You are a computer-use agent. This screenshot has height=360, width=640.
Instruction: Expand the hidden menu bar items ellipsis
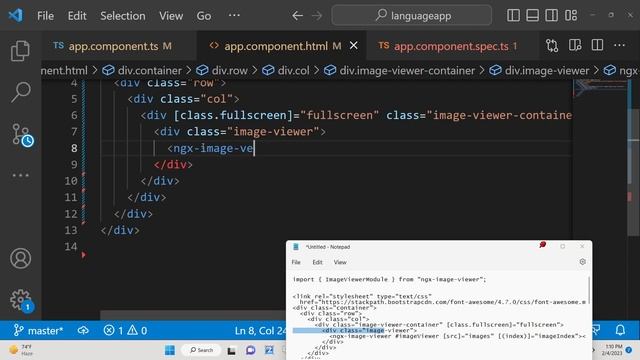(234, 16)
